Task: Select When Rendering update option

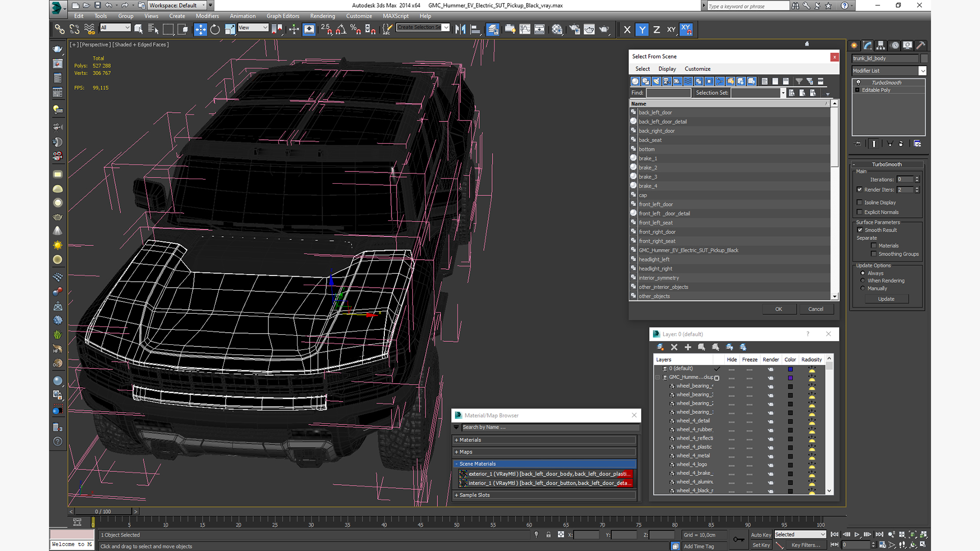Action: coord(863,281)
